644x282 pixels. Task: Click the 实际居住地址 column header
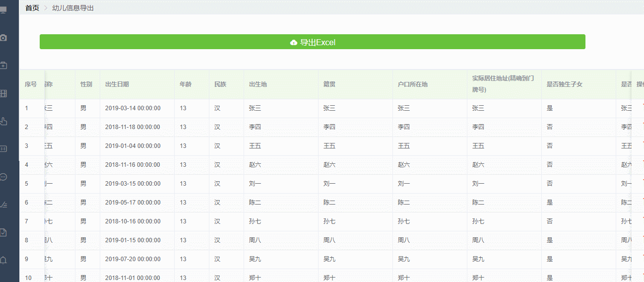click(x=503, y=84)
